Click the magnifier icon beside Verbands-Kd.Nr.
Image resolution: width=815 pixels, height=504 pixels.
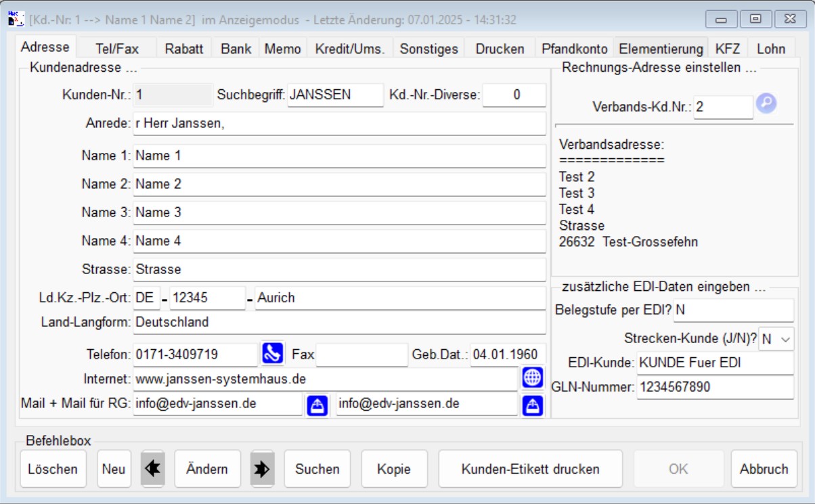766,104
